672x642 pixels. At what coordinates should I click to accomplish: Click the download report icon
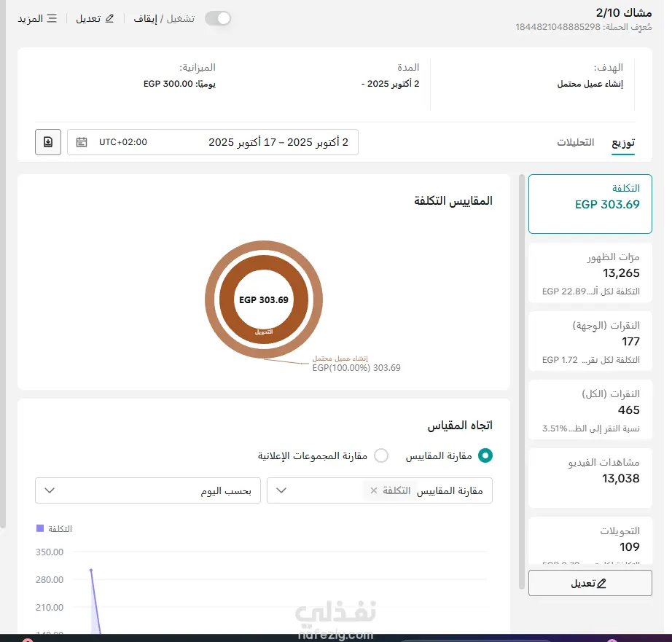pyautogui.click(x=48, y=142)
